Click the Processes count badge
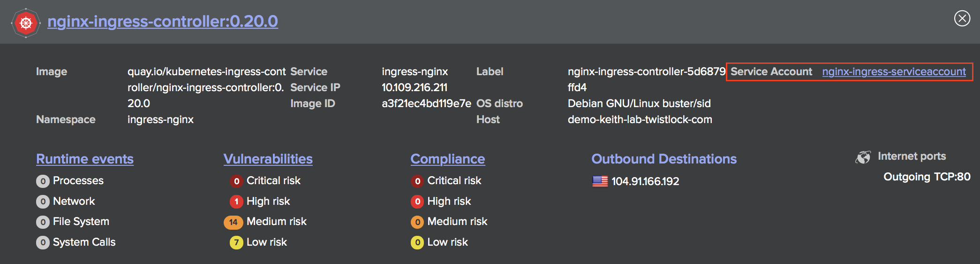Image resolution: width=980 pixels, height=264 pixels. point(43,181)
